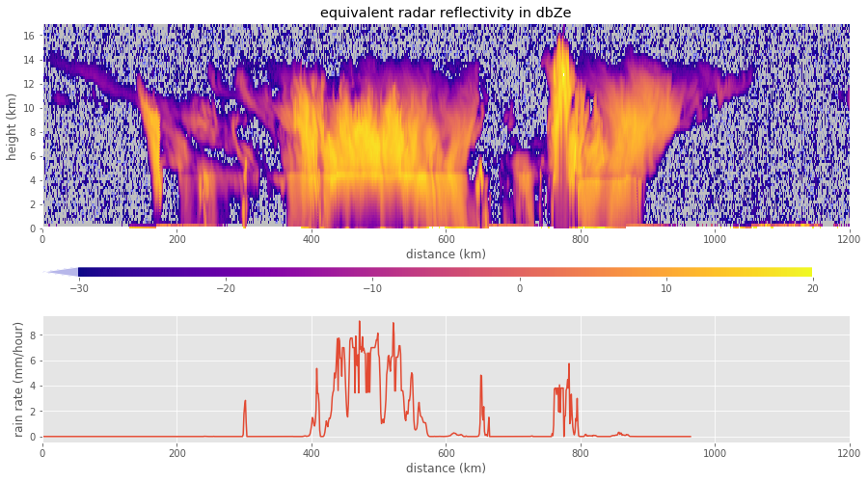Click the colorbar tick label "10"
Image resolution: width=868 pixels, height=482 pixels.
click(x=665, y=288)
